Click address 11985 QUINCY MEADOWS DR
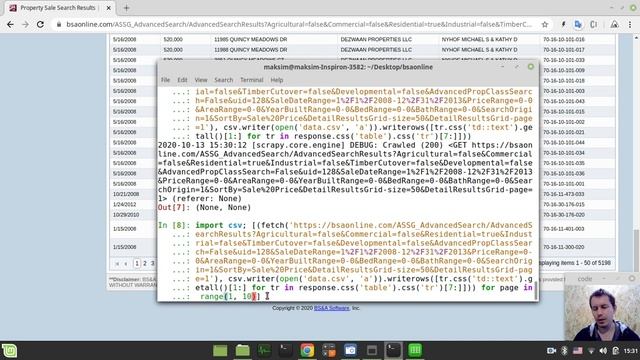The image size is (640, 360). click(250, 40)
